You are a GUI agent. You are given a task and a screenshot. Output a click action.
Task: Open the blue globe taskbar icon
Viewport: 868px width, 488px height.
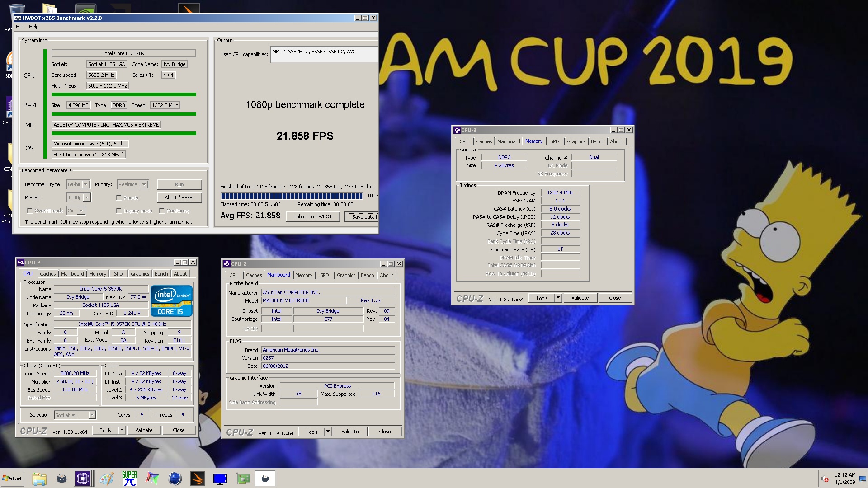pos(175,479)
